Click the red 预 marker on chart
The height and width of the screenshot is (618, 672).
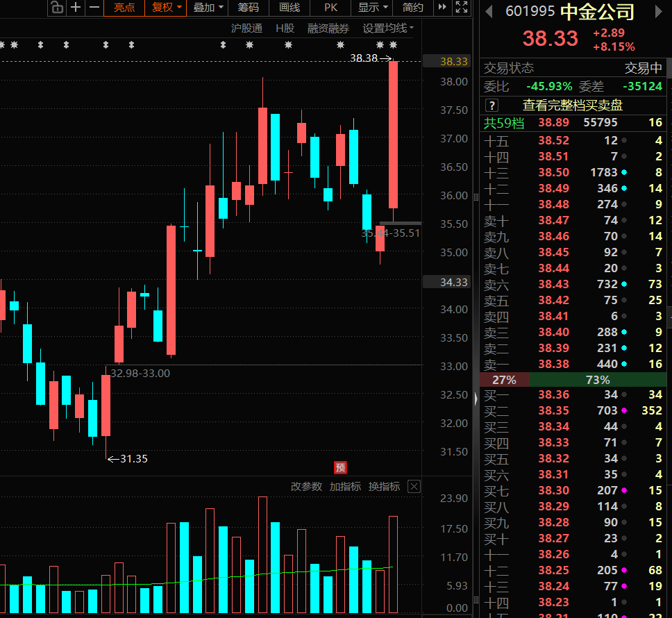(340, 467)
